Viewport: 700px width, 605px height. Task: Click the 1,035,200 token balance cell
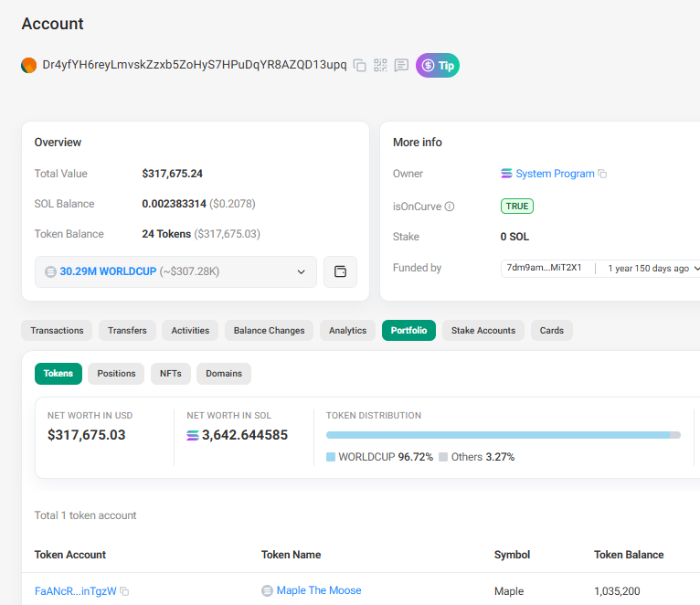pos(617,591)
